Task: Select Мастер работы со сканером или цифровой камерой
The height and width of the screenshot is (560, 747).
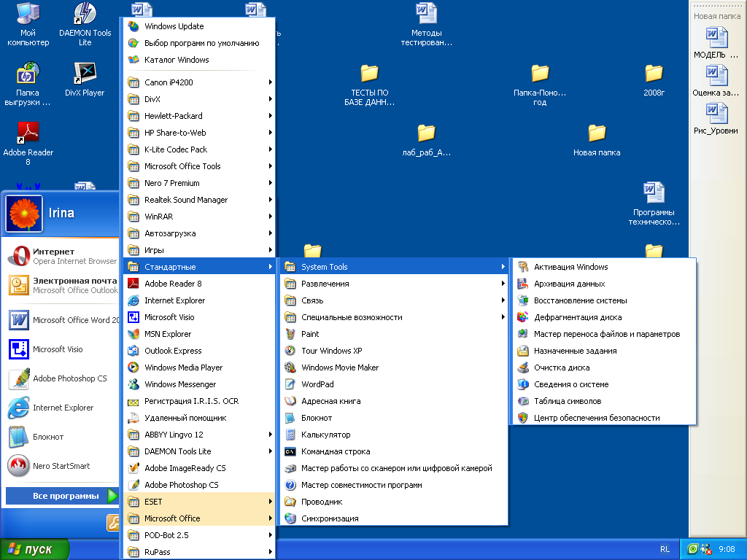Action: pos(394,469)
